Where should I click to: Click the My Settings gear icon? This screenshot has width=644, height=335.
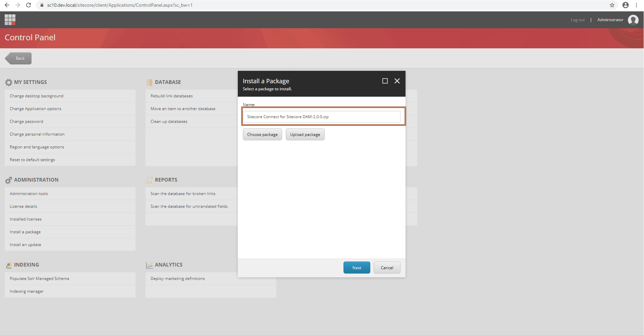pos(9,82)
